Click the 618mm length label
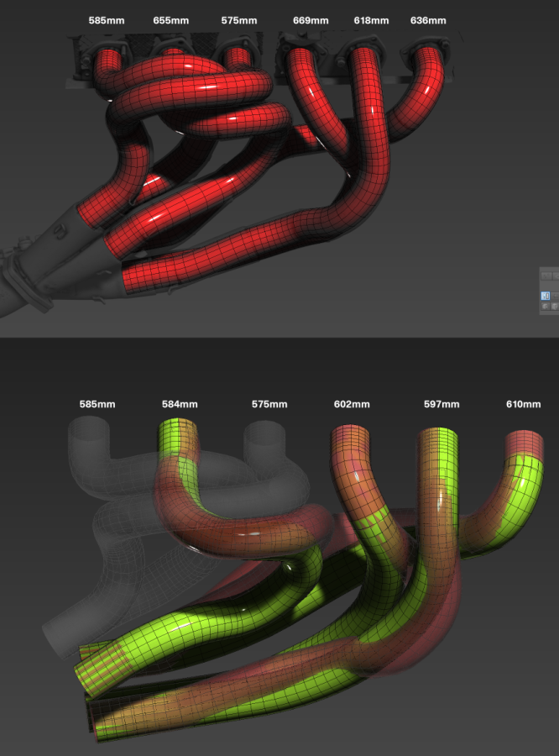559x756 pixels. [371, 20]
